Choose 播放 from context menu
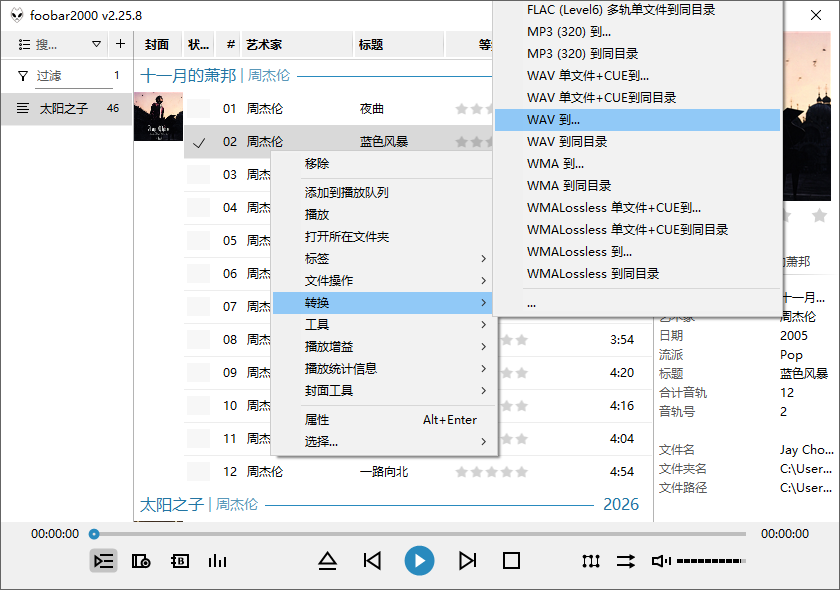Viewport: 840px width, 590px height. pos(383,214)
